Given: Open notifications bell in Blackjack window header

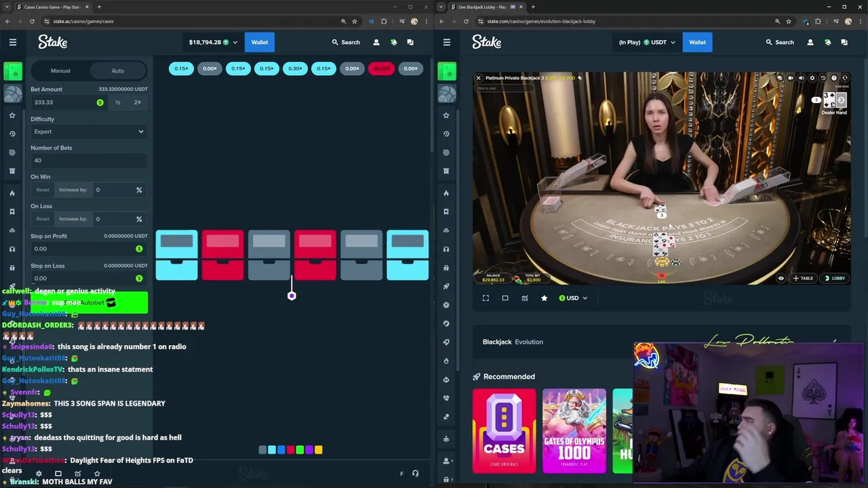Looking at the screenshot, I should (827, 42).
